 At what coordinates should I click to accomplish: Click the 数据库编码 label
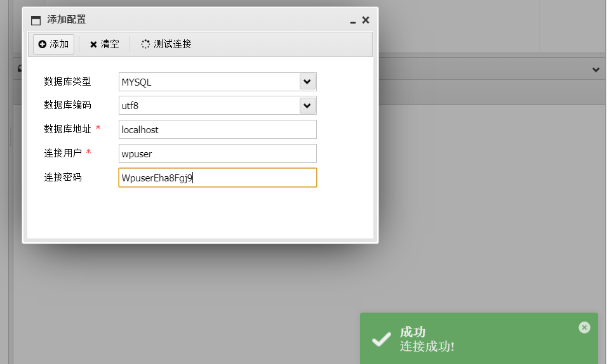coord(67,105)
